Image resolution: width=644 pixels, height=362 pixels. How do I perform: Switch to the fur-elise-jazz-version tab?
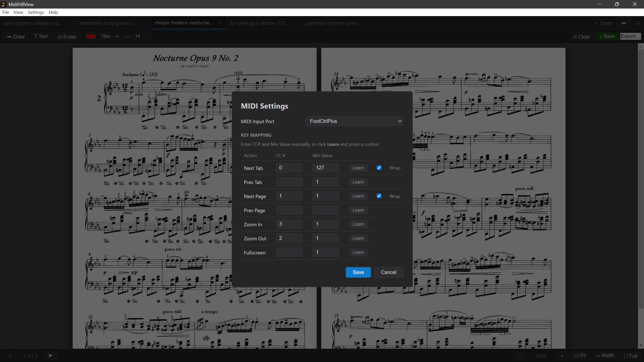[259, 23]
